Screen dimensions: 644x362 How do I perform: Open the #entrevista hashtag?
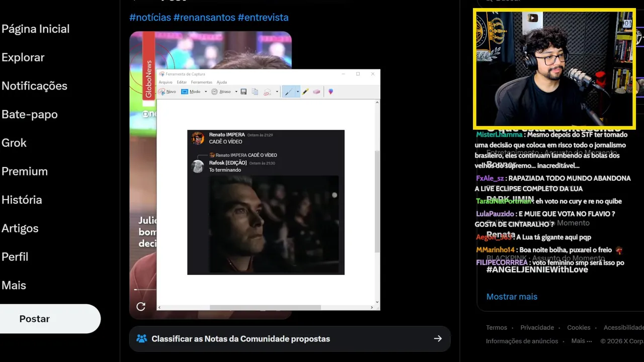[x=263, y=18]
